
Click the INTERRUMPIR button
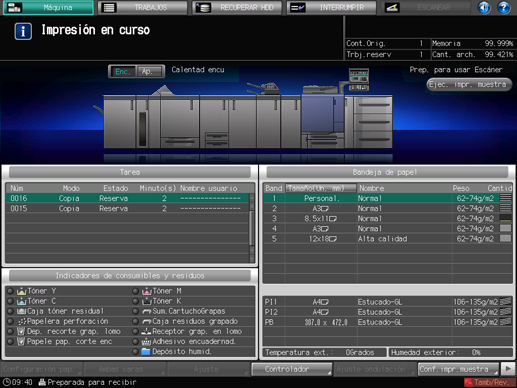coord(332,7)
